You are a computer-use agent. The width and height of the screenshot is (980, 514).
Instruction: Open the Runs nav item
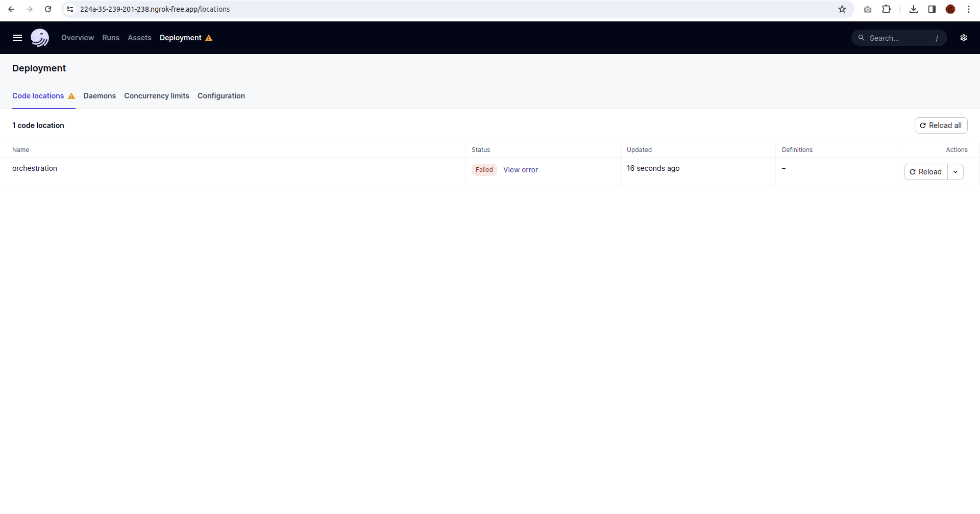point(111,38)
